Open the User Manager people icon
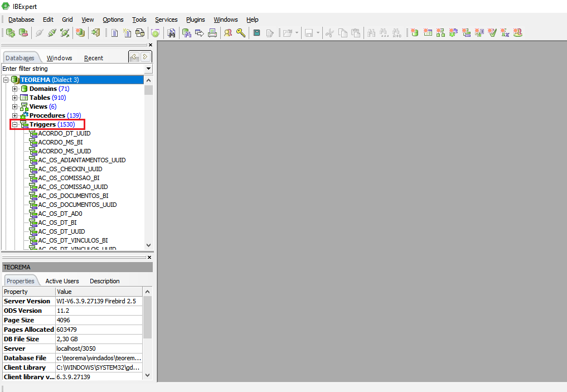Screen dimensions: 567x392 [228, 33]
